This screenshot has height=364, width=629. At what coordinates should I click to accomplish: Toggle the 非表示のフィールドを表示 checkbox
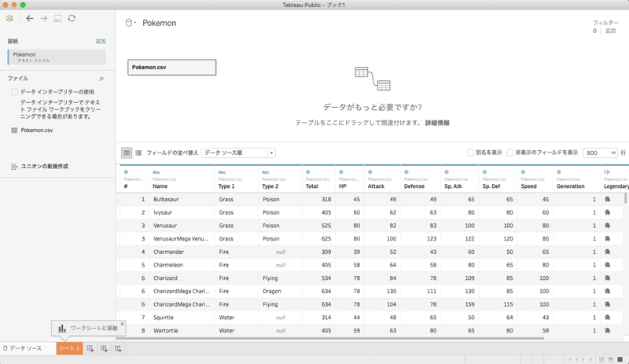pos(510,153)
